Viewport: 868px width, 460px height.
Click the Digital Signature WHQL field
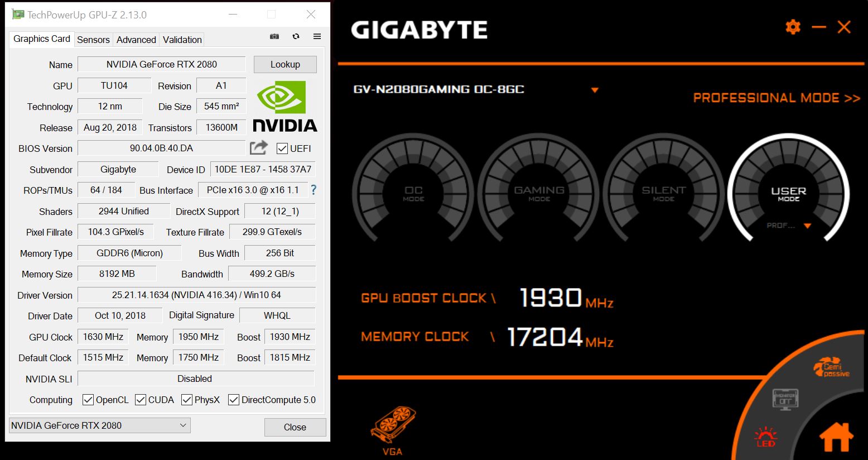(x=277, y=315)
